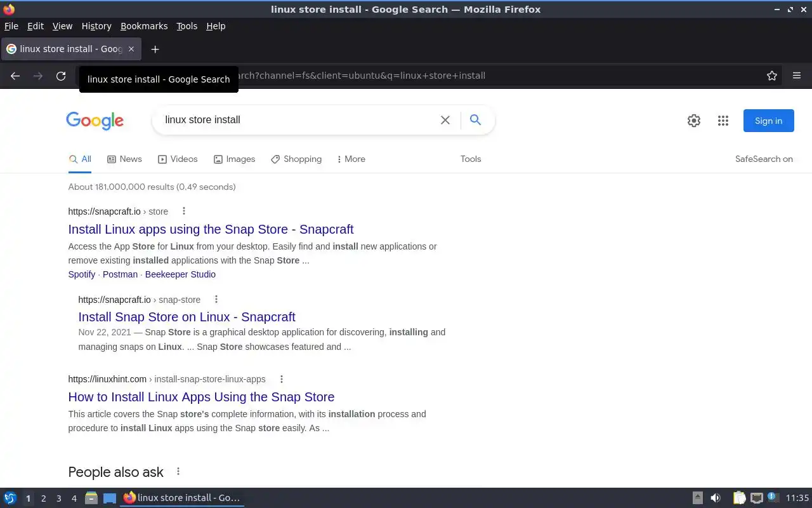Open the View menu
This screenshot has height=508, width=812.
pos(62,26)
